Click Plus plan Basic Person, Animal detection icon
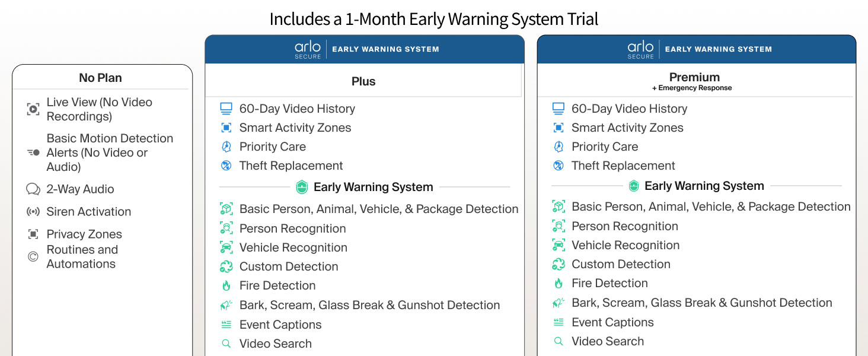Image resolution: width=868 pixels, height=356 pixels. pos(226,209)
